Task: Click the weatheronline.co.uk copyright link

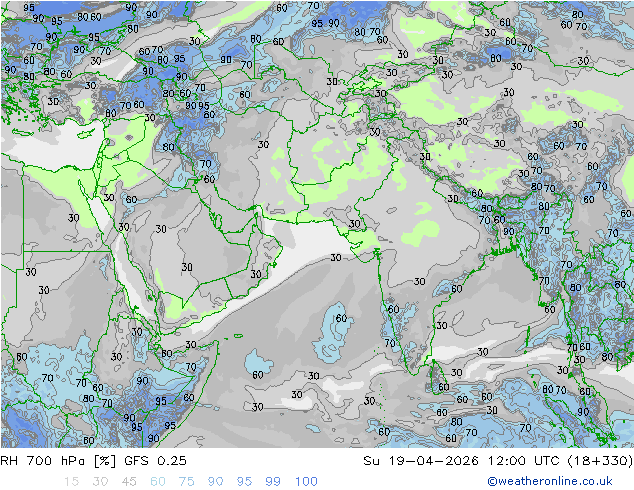Action: point(549,481)
